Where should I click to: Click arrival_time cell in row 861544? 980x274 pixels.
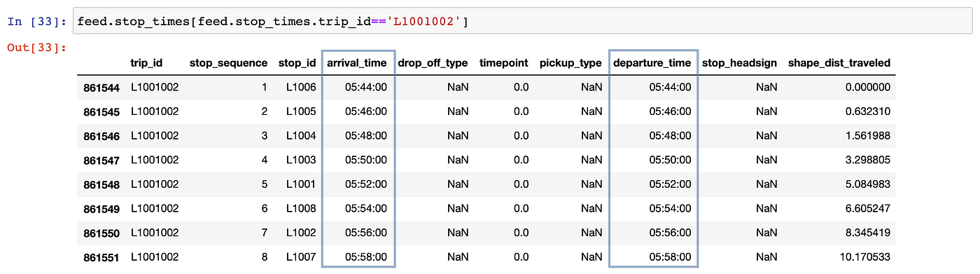click(366, 87)
